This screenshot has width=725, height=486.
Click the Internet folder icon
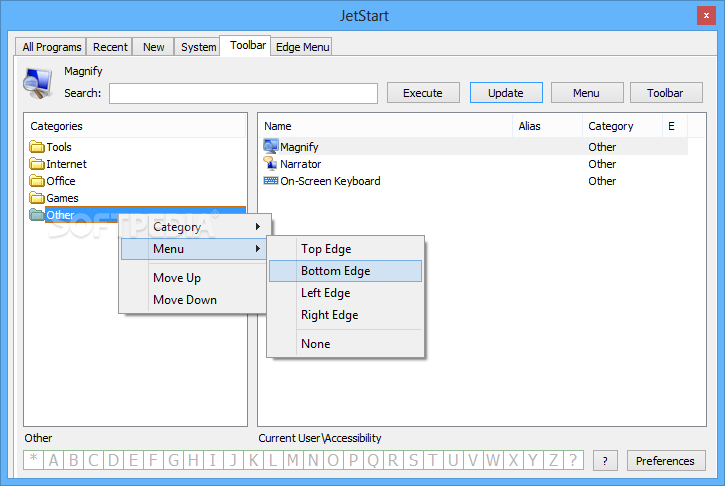coord(37,164)
